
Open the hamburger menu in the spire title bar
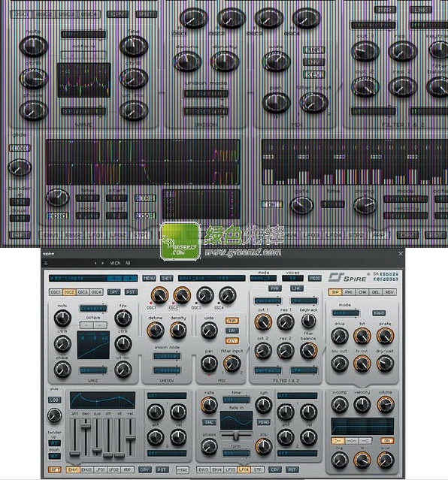[x=46, y=263]
